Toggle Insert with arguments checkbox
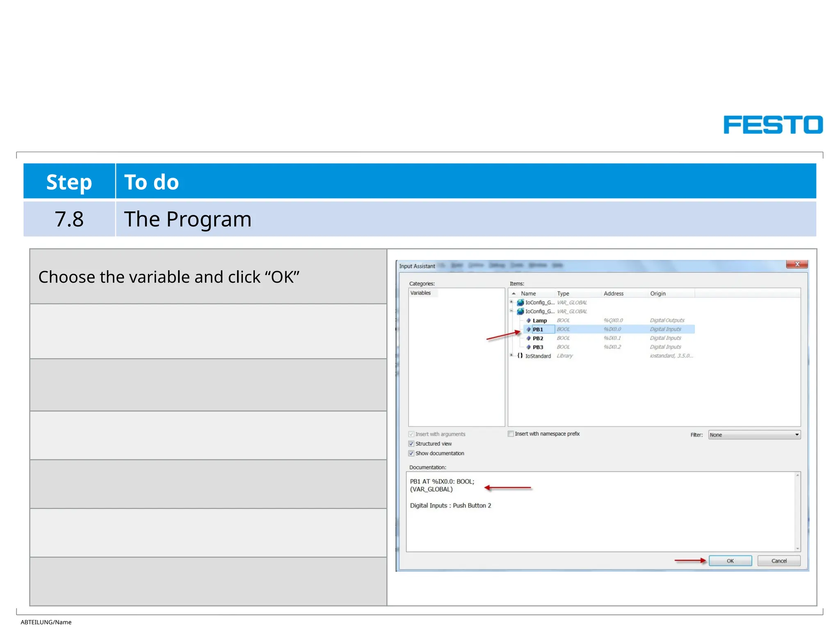The image size is (840, 630). [411, 434]
